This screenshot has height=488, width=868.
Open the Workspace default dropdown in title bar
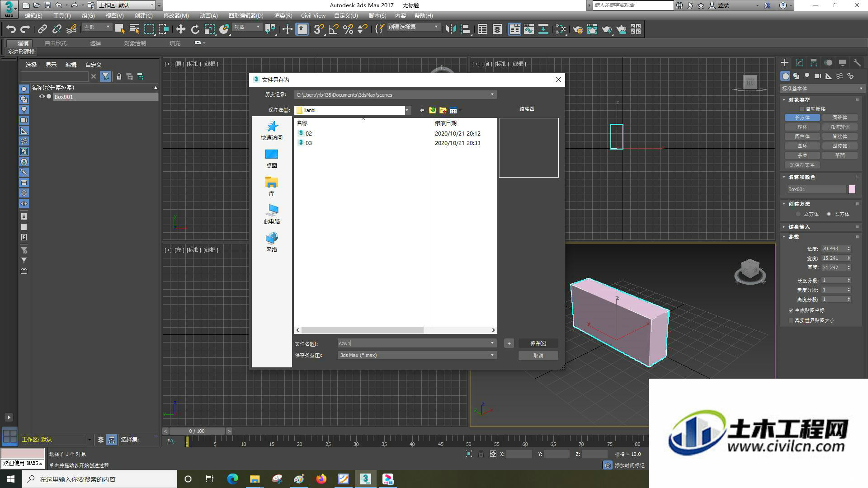coord(127,5)
